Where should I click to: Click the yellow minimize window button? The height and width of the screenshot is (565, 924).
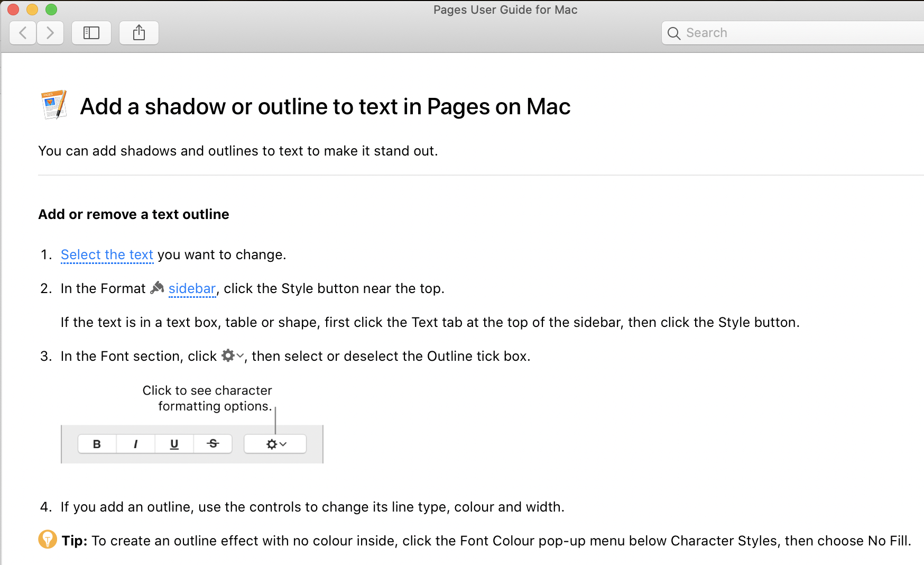click(x=32, y=10)
